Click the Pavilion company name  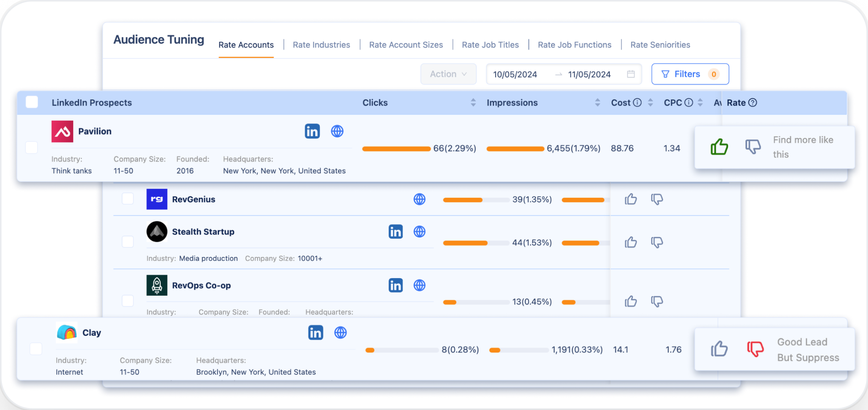95,131
